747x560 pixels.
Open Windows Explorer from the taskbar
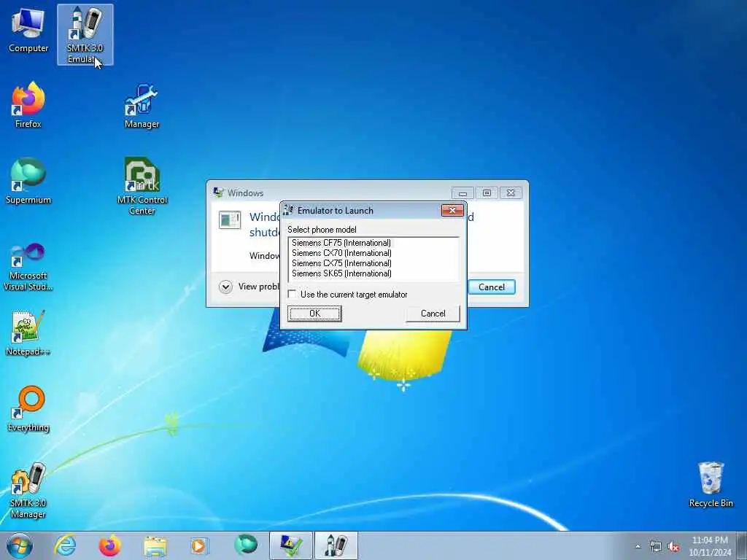(155, 546)
